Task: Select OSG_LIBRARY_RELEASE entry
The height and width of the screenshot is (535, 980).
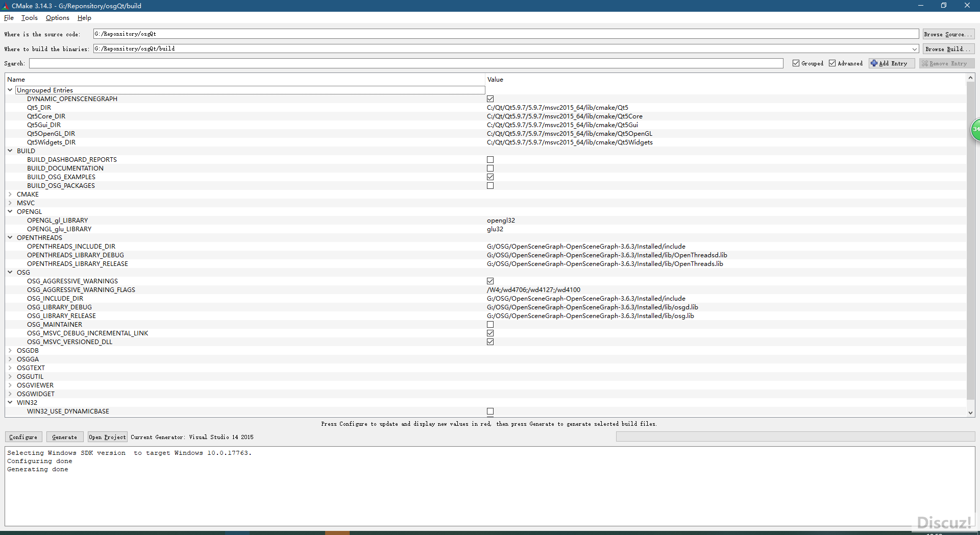Action: pos(61,316)
